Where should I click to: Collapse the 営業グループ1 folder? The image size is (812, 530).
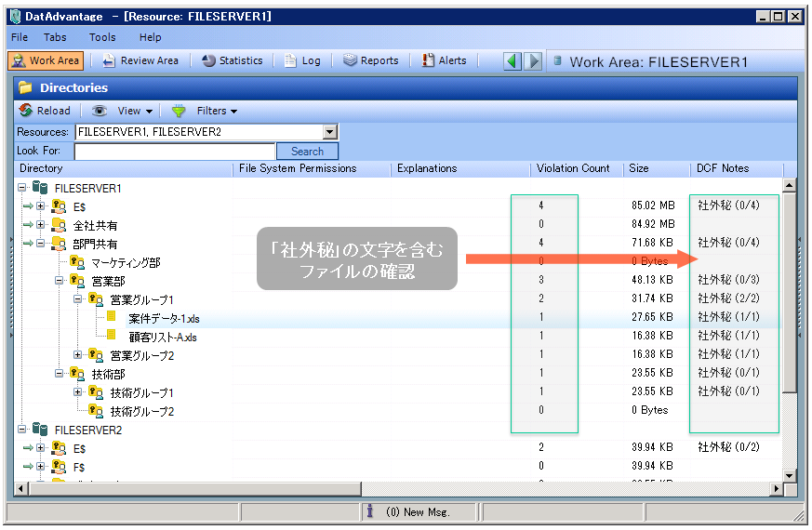point(78,299)
